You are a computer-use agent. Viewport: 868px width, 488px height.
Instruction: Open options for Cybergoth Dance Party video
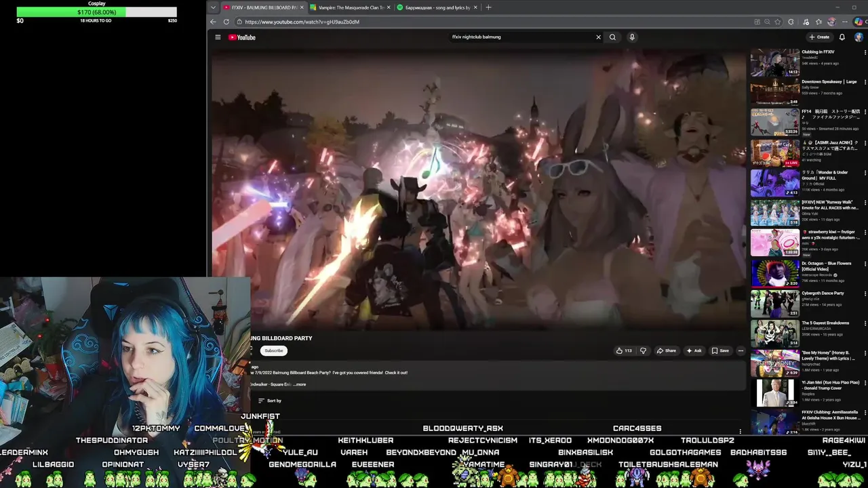click(x=865, y=293)
